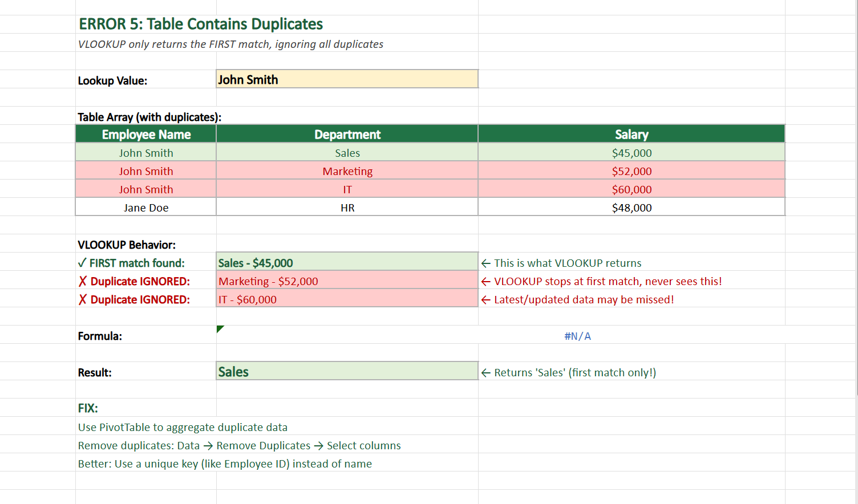The image size is (858, 504).
Task: Click 'VLOOKUP stops at first match' note
Action: [602, 281]
